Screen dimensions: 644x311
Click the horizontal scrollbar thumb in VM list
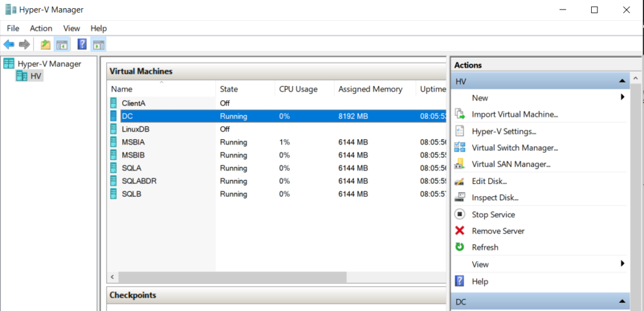[233, 277]
